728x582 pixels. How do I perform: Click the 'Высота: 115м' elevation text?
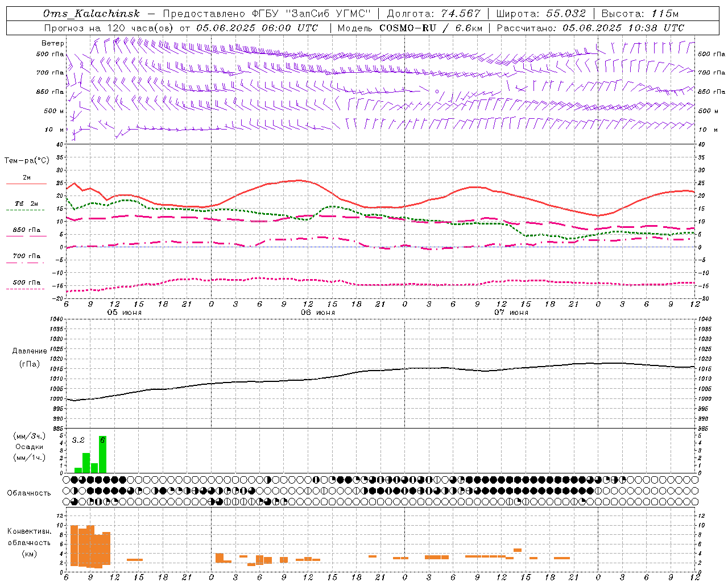640,14
